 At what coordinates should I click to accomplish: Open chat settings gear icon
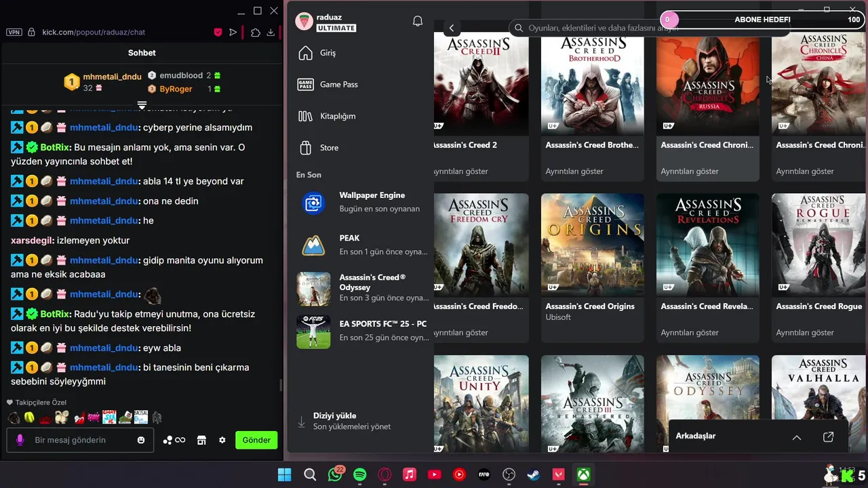[x=222, y=440]
